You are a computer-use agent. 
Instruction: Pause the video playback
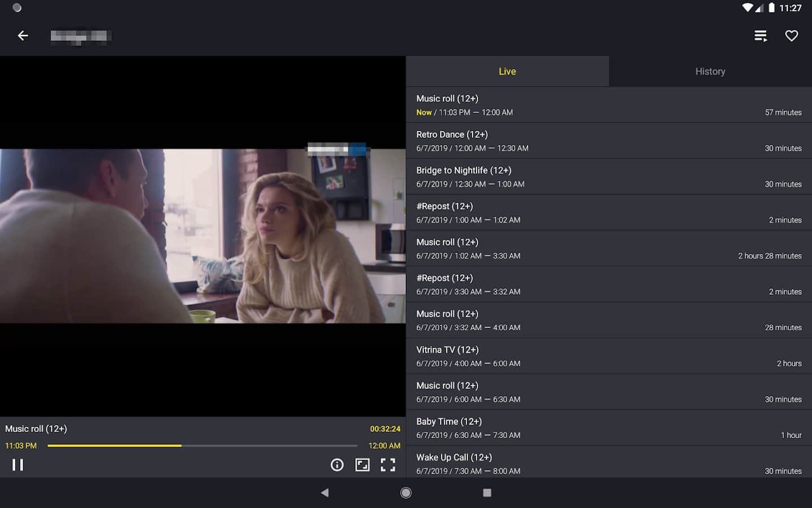(x=18, y=465)
